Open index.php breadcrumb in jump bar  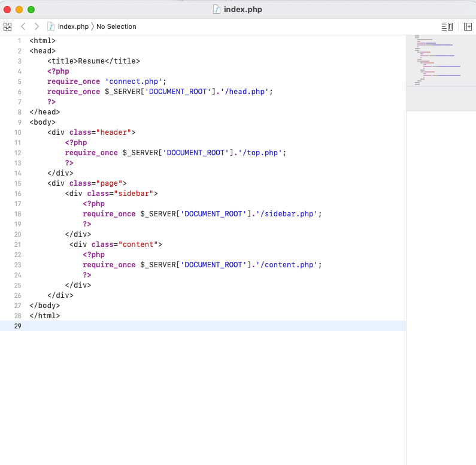pyautogui.click(x=73, y=26)
